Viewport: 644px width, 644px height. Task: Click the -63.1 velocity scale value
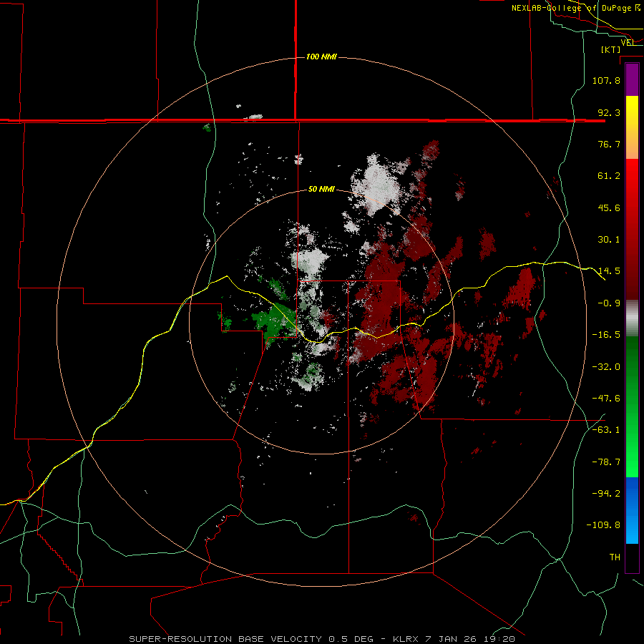point(606,430)
